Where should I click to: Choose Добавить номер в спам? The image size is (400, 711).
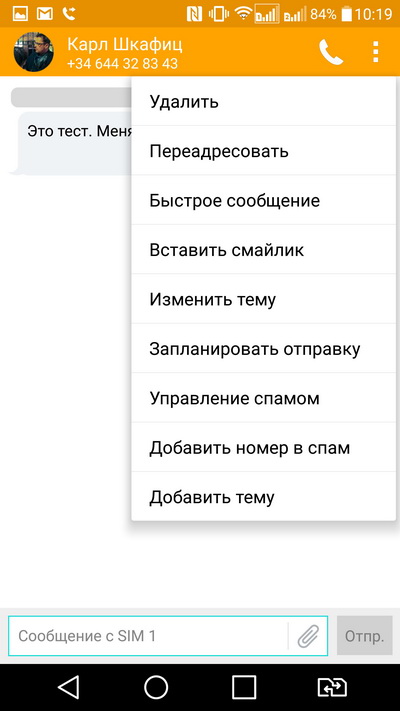coord(263,448)
